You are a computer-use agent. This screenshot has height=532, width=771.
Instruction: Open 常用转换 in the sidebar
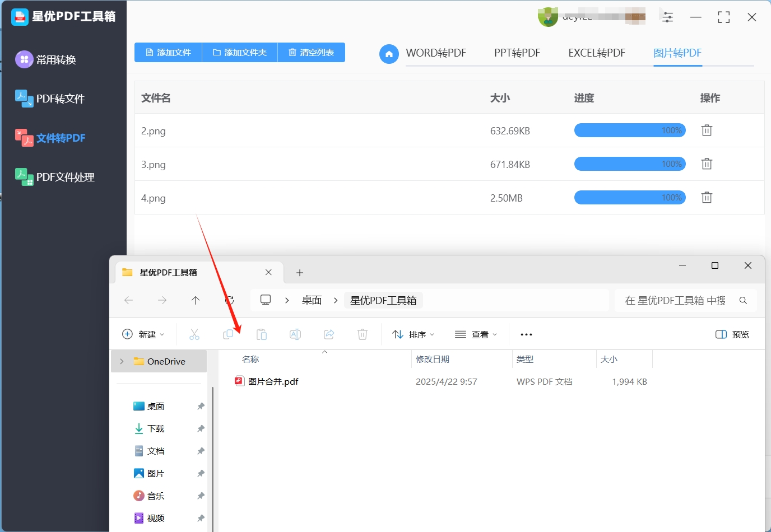click(46, 59)
